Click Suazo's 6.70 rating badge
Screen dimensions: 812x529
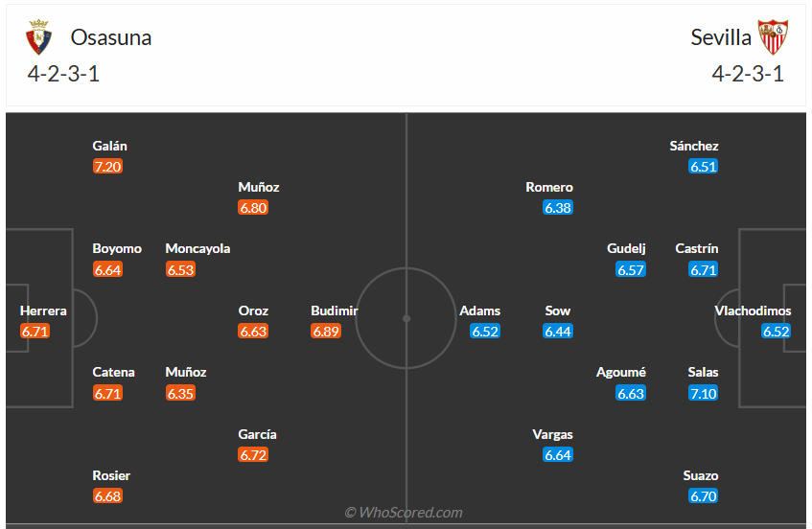(x=703, y=496)
